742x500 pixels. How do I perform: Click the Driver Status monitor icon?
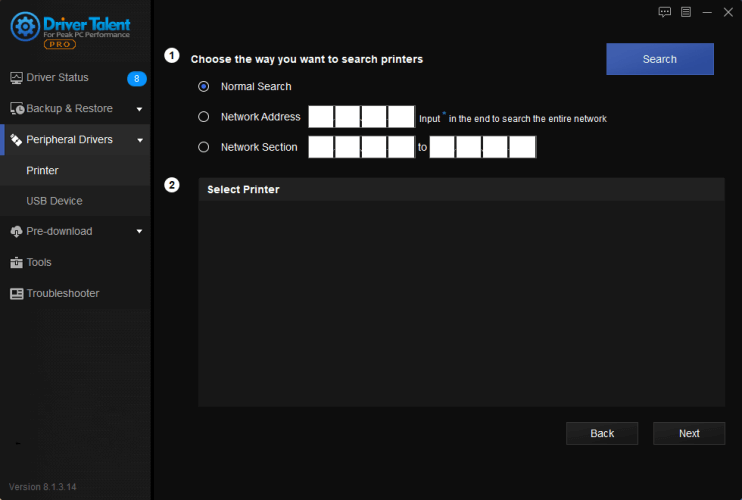(16, 78)
